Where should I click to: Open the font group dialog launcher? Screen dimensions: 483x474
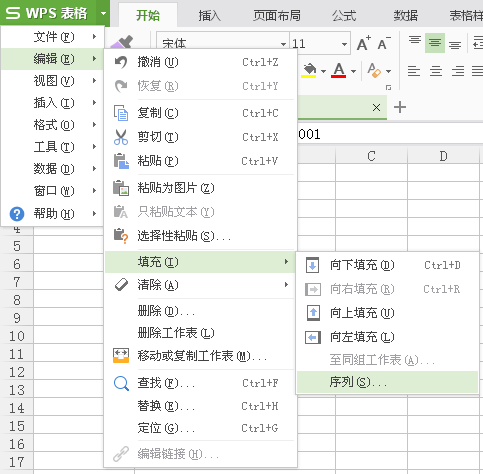pos(388,87)
